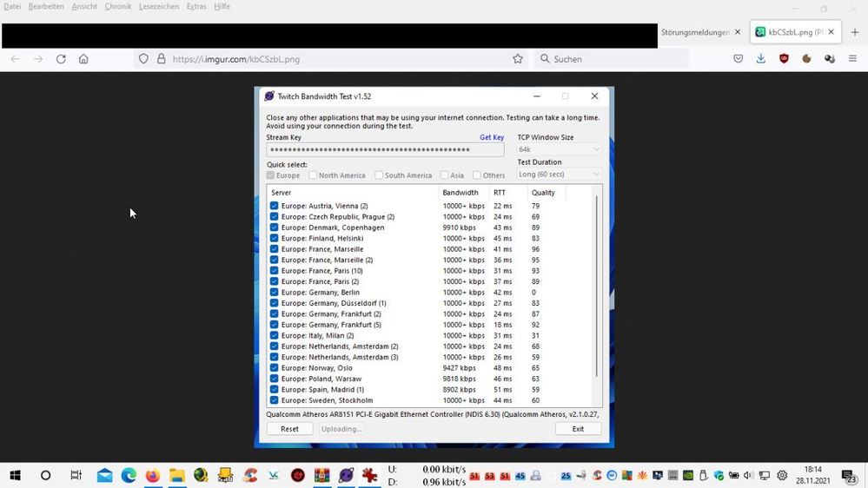The height and width of the screenshot is (488, 868).
Task: Open TCP Window Size 64k dropdown
Action: (x=559, y=149)
